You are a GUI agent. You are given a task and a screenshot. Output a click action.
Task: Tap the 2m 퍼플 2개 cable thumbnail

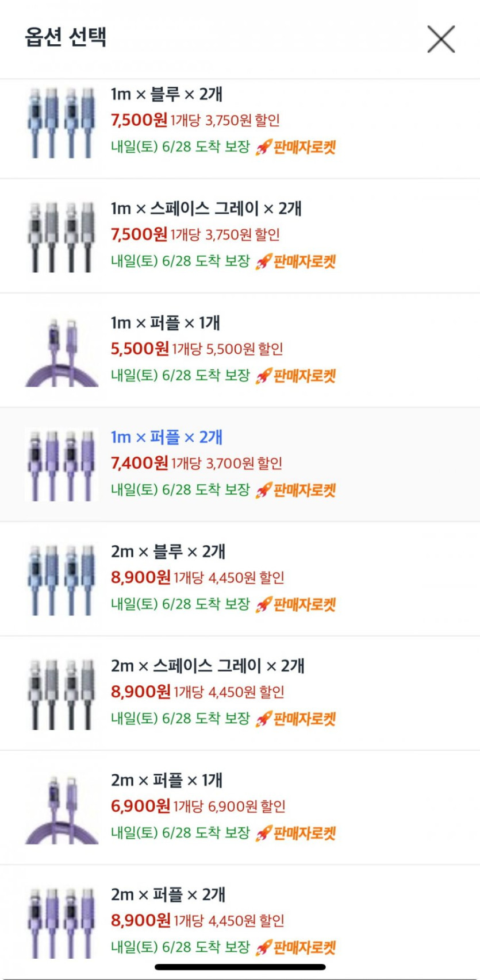point(62,922)
